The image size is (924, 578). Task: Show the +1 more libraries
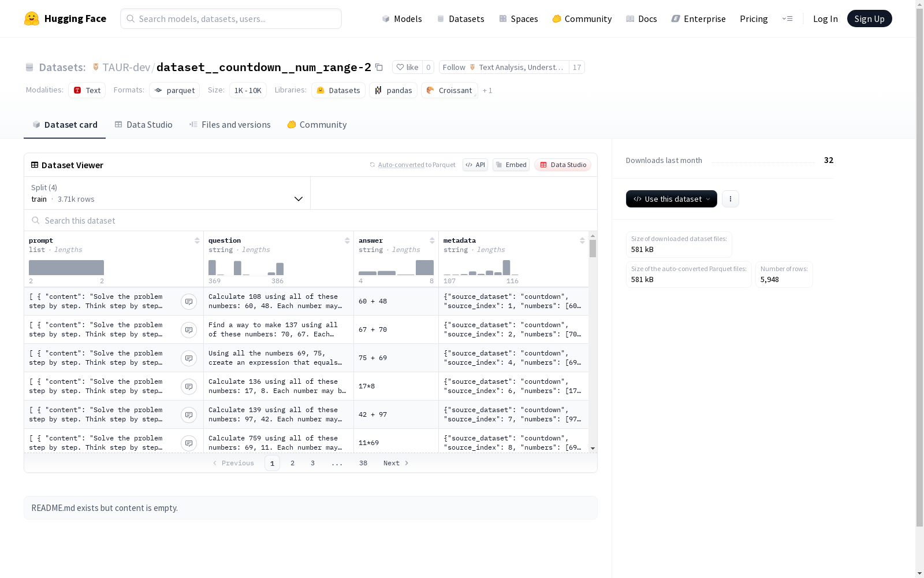(487, 90)
